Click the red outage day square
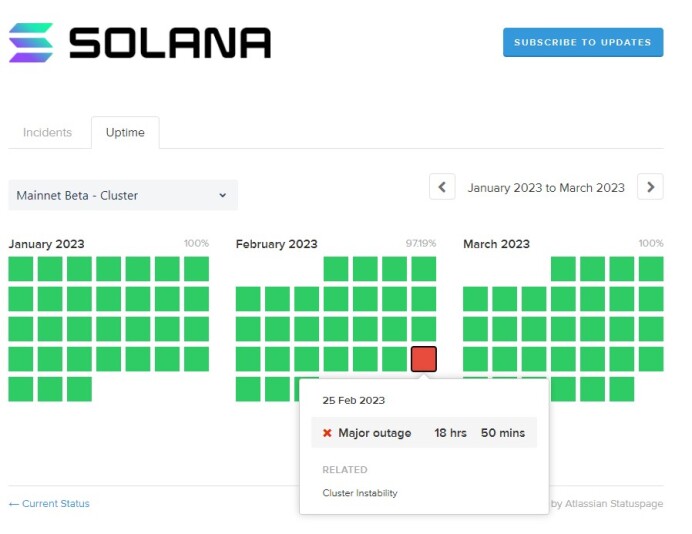692x534 pixels. (x=424, y=359)
